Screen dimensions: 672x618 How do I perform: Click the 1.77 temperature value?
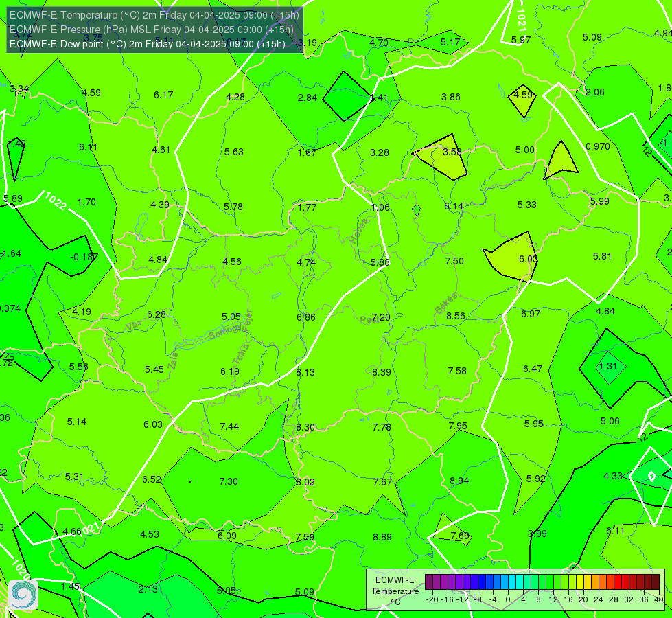coord(308,207)
